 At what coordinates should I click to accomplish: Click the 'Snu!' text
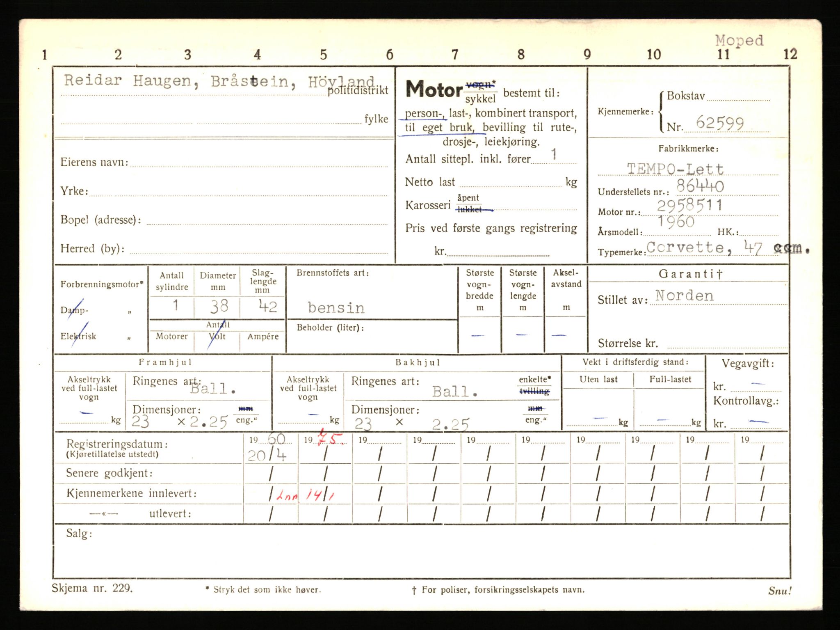[x=780, y=591]
